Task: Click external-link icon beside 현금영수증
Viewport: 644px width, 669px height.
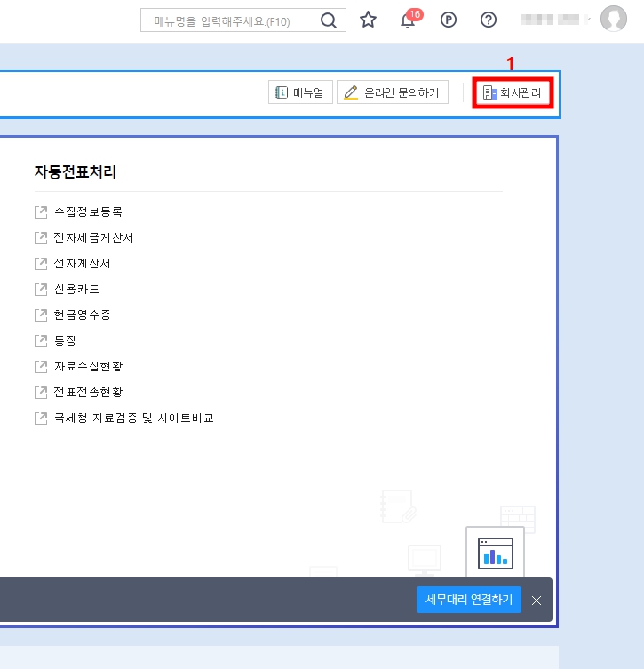Action: (x=41, y=315)
